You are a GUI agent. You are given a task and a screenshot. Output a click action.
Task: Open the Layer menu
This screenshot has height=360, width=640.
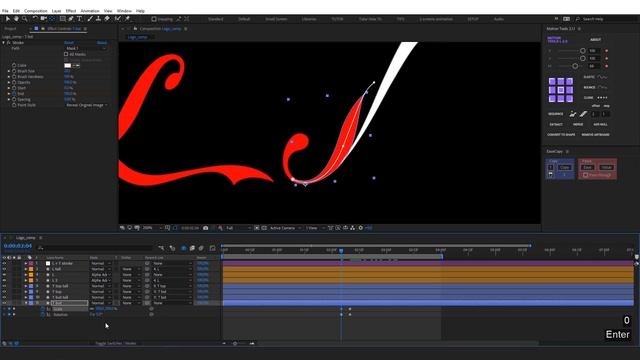[56, 11]
